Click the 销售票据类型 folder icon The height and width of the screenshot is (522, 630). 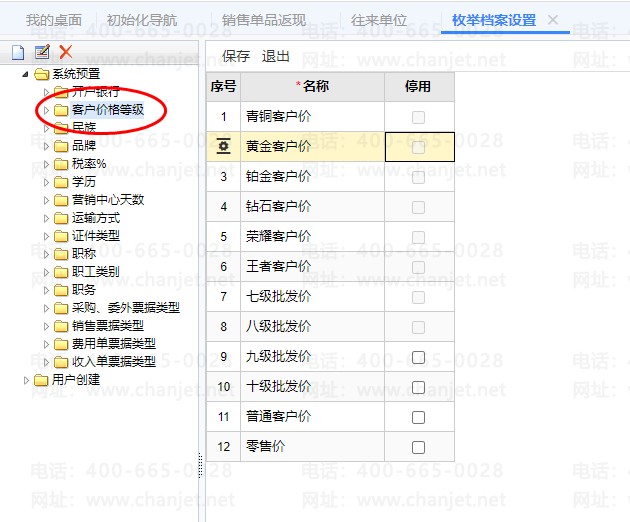61,326
